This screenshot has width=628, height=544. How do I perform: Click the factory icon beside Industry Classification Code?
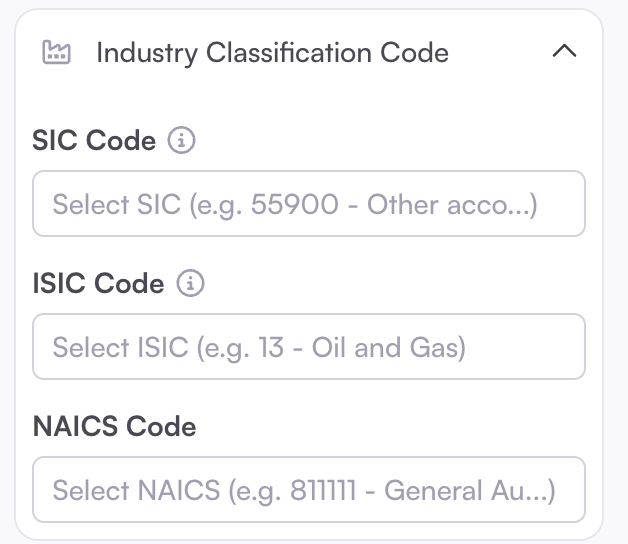[x=56, y=52]
